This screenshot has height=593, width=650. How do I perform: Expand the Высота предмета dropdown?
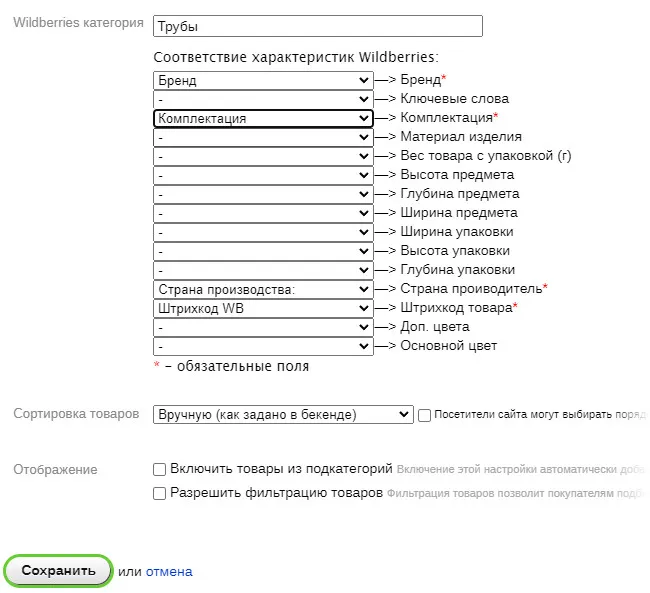[x=263, y=175]
